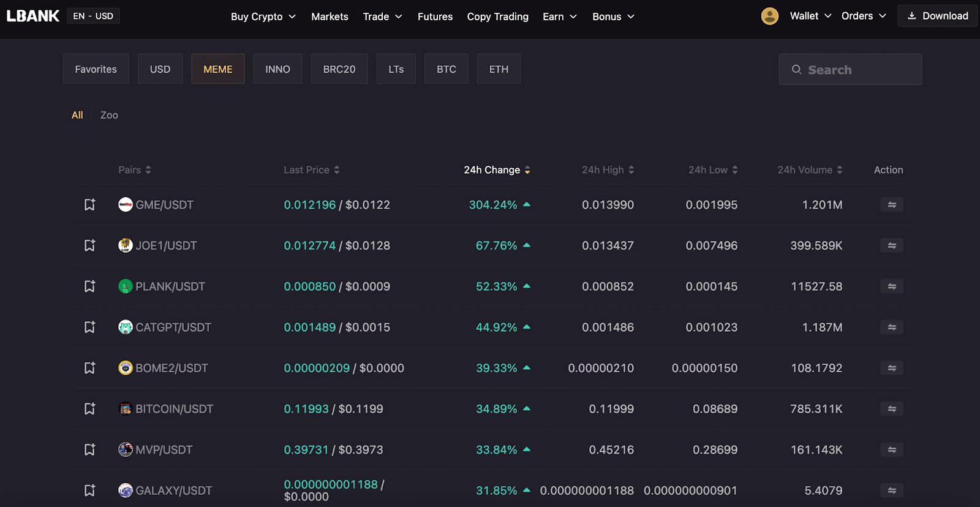Open trade action for GME/USDT

(x=892, y=205)
